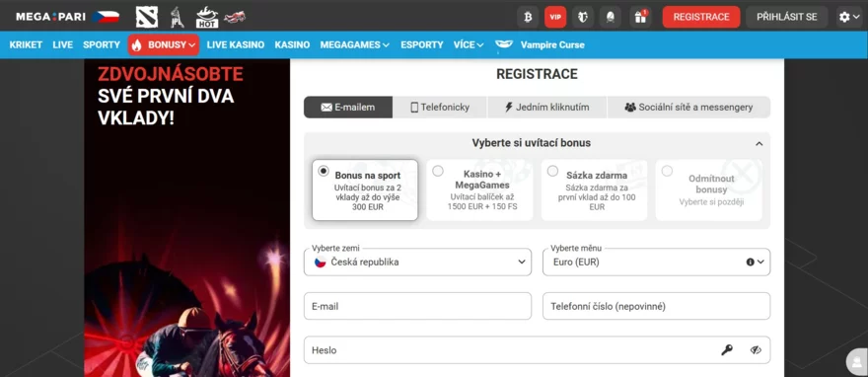Image resolution: width=868 pixels, height=377 pixels.
Task: Open the settings gear menu
Action: pos(848,17)
